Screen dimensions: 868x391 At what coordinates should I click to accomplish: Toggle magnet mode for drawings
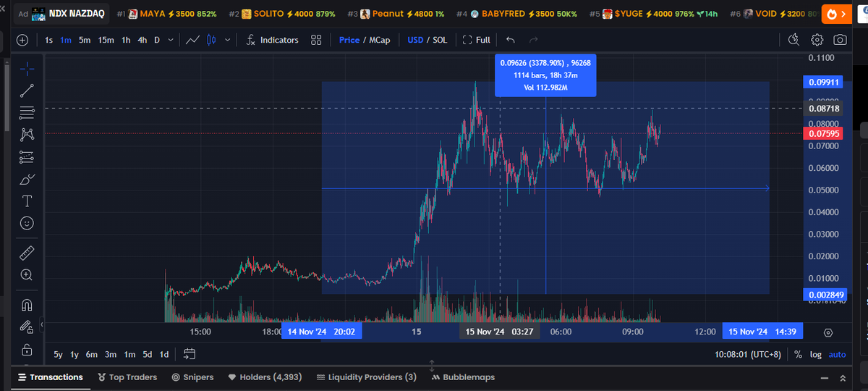tap(27, 305)
